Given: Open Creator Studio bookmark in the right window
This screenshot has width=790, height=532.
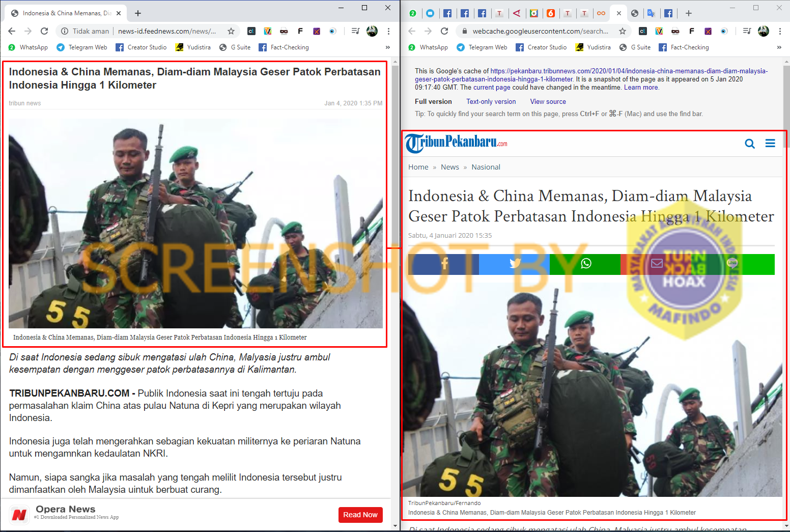Looking at the screenshot, I should pyautogui.click(x=542, y=47).
